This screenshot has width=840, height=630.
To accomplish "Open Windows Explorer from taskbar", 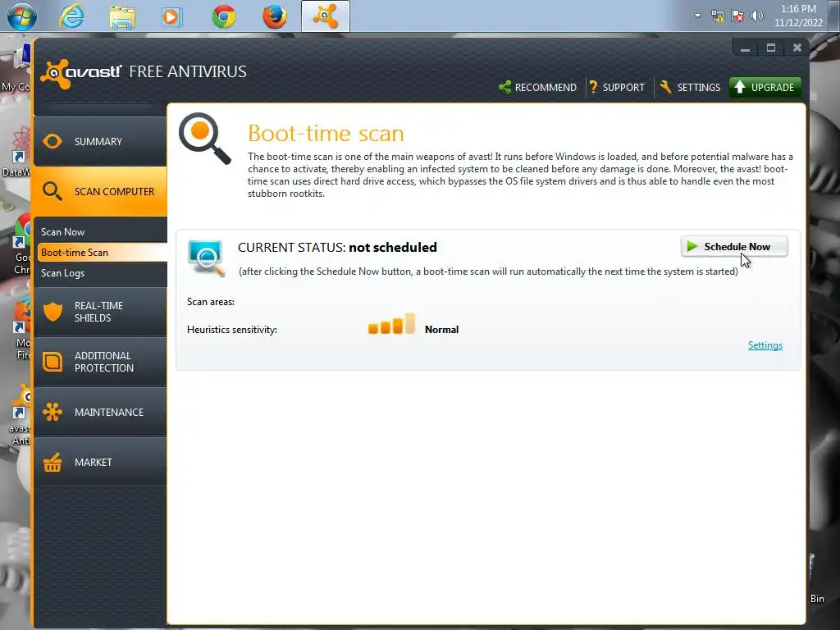I will click(x=122, y=16).
